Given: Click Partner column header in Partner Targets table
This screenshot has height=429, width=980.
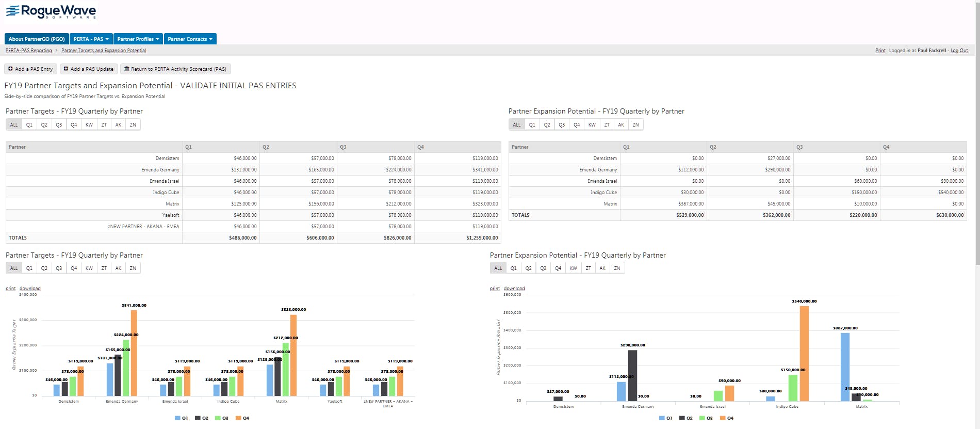Looking at the screenshot, I should [94, 147].
